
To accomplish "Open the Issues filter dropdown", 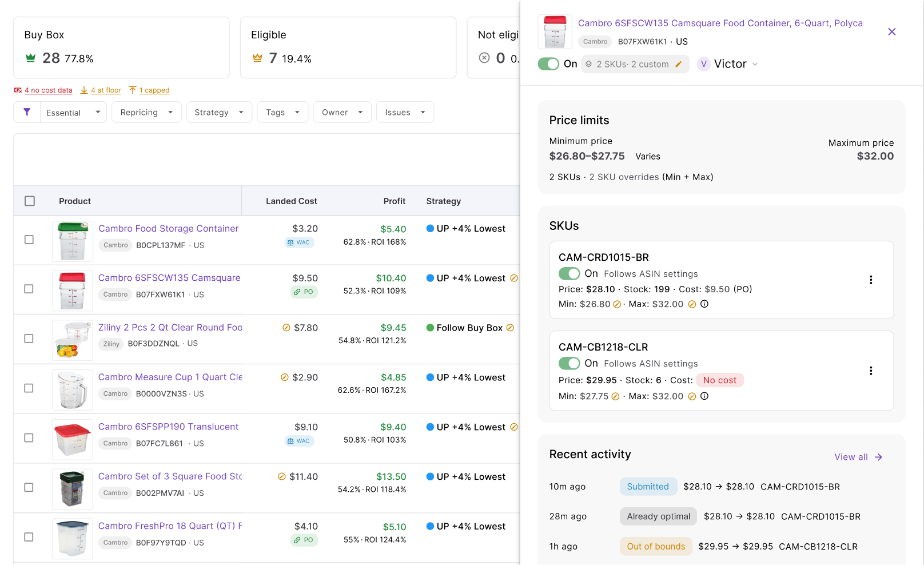I will point(405,112).
